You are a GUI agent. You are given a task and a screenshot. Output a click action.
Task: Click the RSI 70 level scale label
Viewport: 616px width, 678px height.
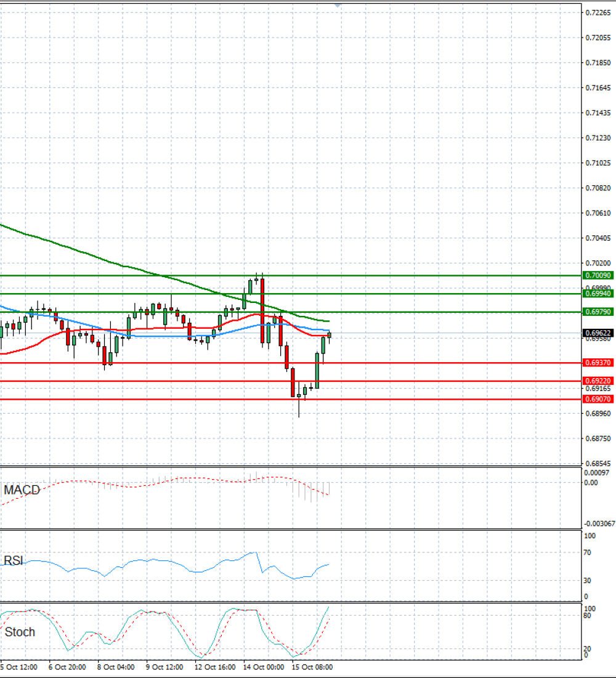tap(587, 552)
